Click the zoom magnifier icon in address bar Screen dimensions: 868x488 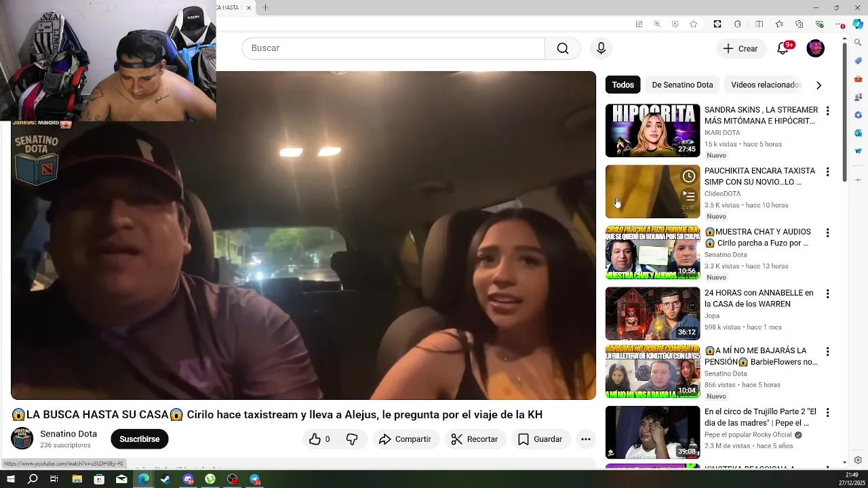[x=657, y=24]
